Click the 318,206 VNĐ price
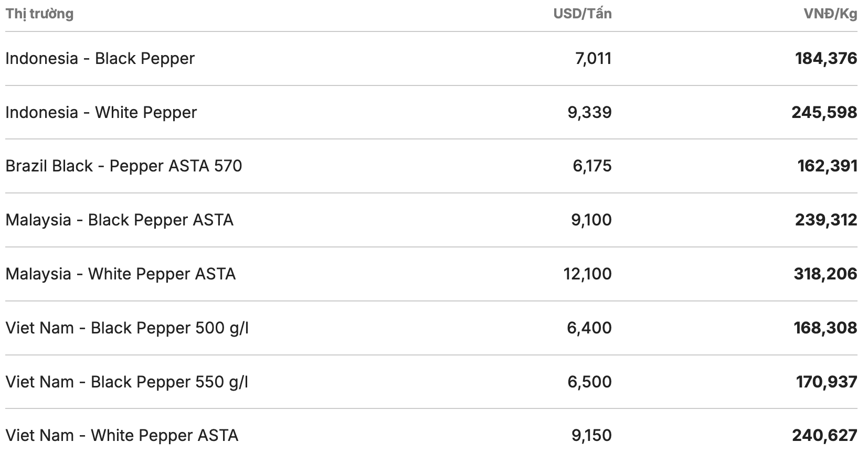 (825, 274)
